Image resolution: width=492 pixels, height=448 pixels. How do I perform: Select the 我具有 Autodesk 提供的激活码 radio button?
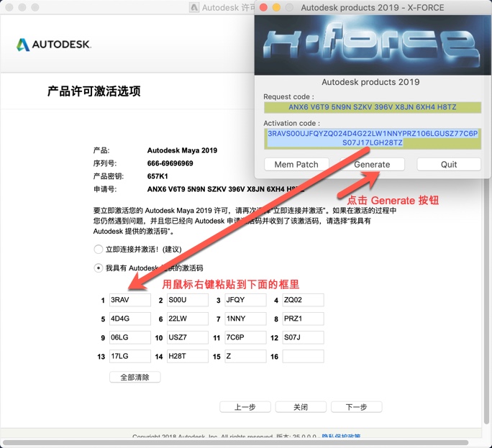pyautogui.click(x=99, y=268)
